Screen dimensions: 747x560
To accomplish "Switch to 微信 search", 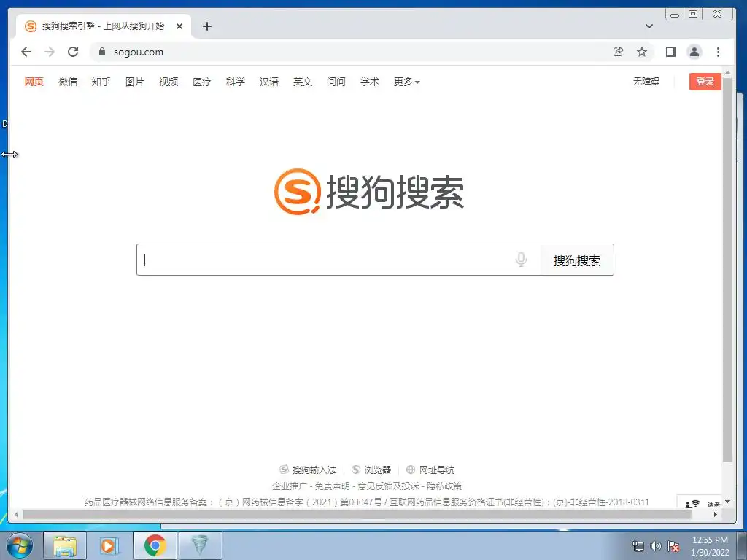I will (68, 82).
